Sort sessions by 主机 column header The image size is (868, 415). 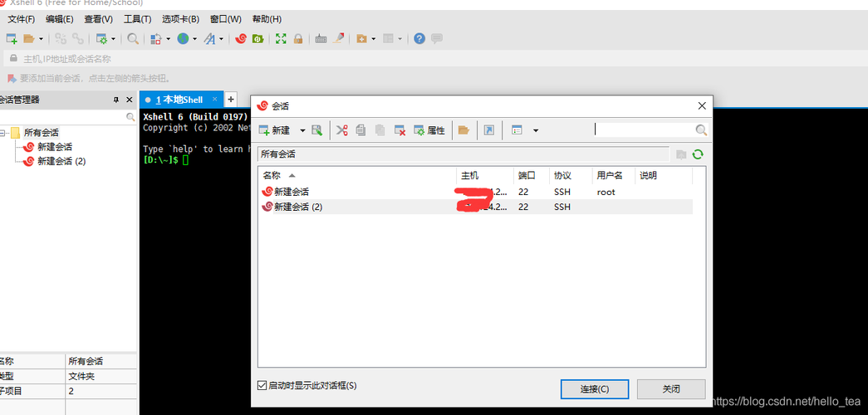[x=485, y=175]
